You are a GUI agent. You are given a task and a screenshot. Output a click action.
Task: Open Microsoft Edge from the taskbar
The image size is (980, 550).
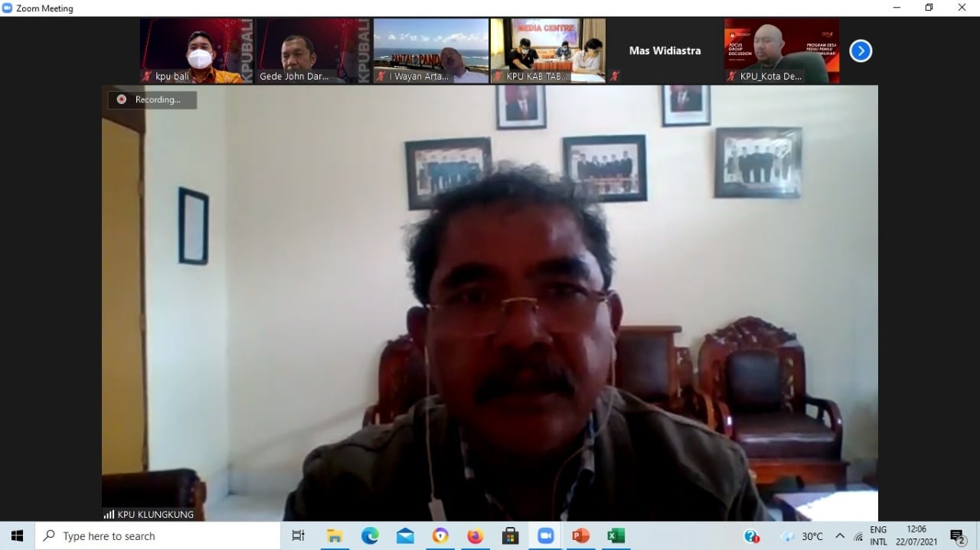(x=370, y=536)
